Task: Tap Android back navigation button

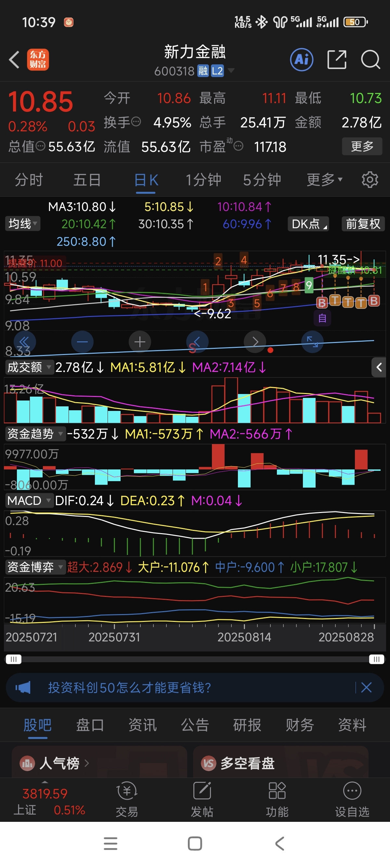Action: [279, 844]
